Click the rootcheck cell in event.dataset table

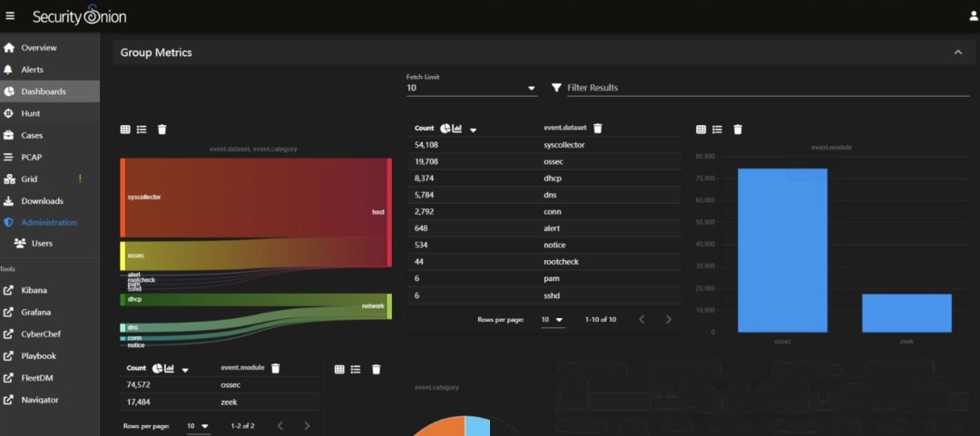(x=562, y=262)
